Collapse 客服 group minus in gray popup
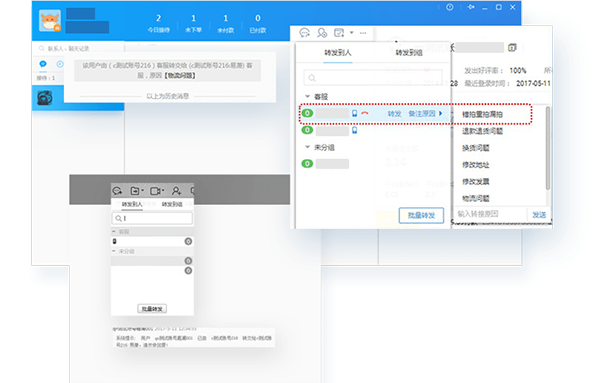Viewport: 600px width, 383px height. pos(114,231)
